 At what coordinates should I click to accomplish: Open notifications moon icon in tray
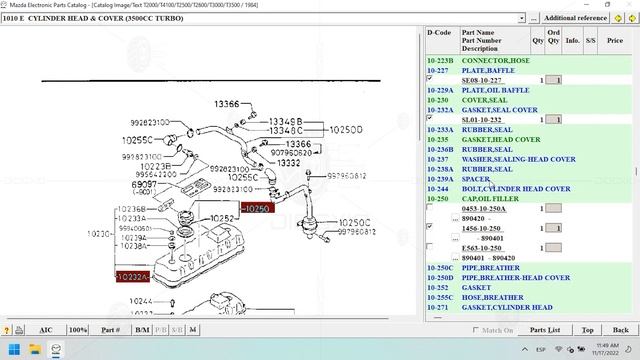629,349
